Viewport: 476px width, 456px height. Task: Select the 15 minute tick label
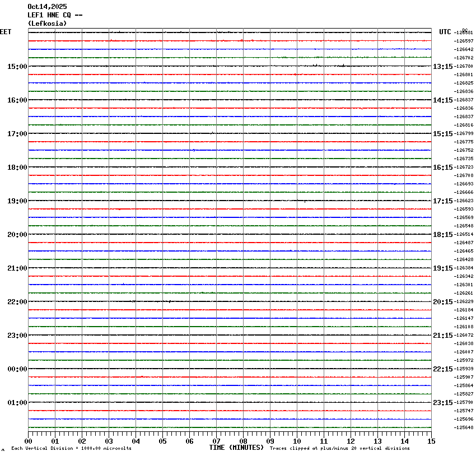pos(431,441)
